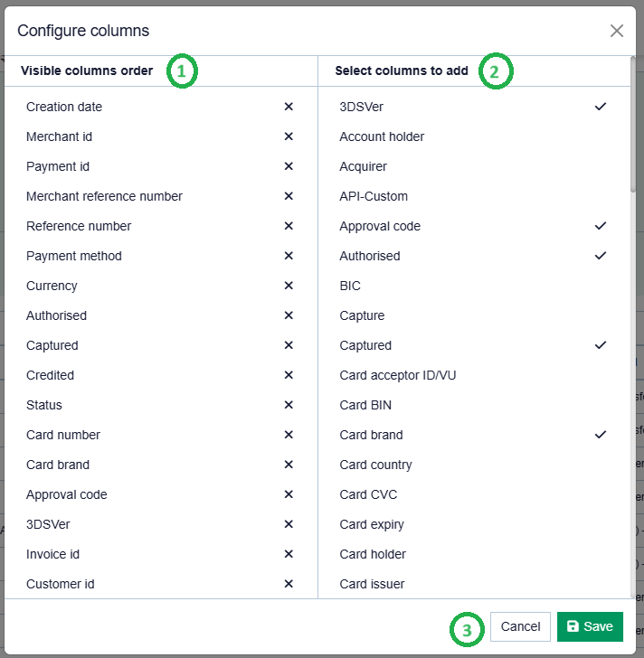Close the Configure columns dialog
Screen dimensions: 644x658
click(x=617, y=31)
